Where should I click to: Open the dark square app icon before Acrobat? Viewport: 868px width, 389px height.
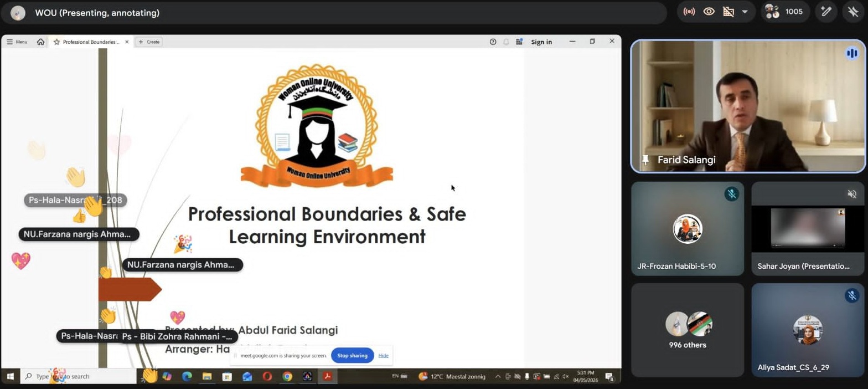click(307, 376)
